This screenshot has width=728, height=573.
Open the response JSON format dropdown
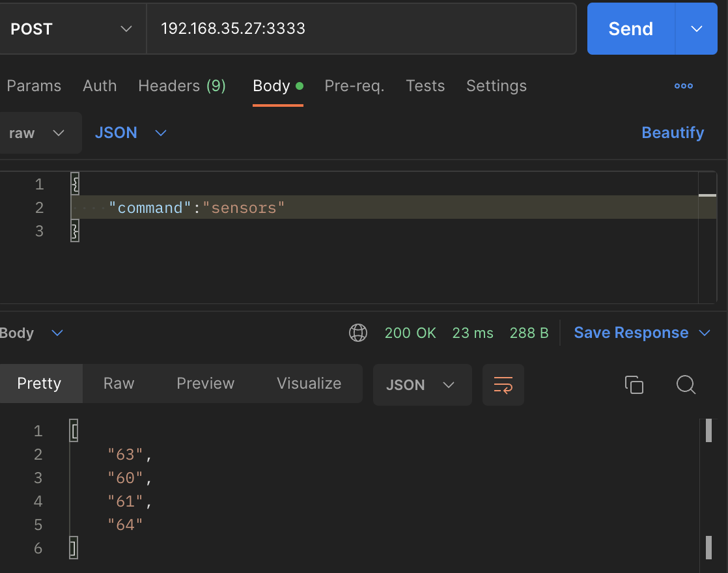(423, 385)
